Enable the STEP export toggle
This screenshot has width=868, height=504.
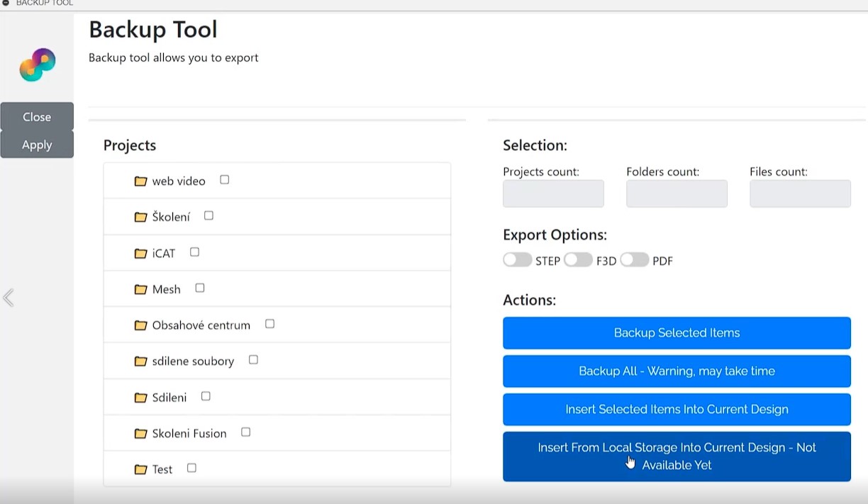click(518, 260)
